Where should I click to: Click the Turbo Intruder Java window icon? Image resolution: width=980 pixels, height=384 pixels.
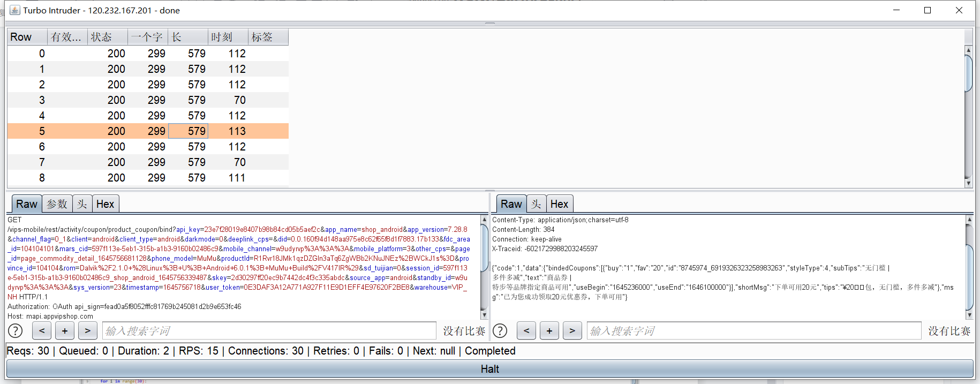15,10
